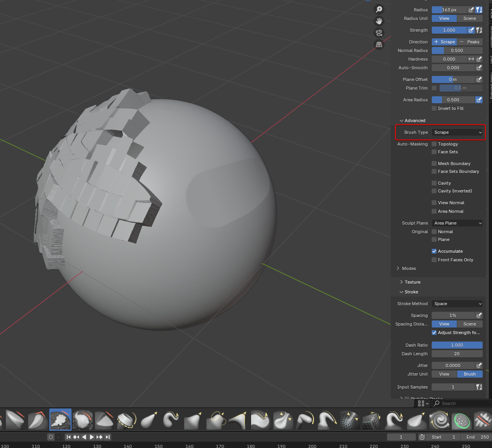Image resolution: width=492 pixels, height=448 pixels.
Task: Collapse the Advanced panel header
Action: (x=415, y=121)
